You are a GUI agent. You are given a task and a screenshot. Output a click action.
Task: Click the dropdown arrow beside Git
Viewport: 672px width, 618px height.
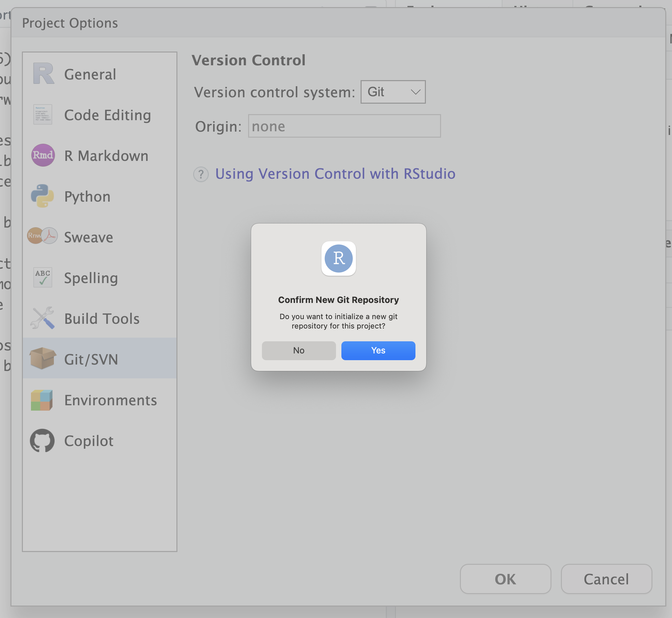click(416, 92)
